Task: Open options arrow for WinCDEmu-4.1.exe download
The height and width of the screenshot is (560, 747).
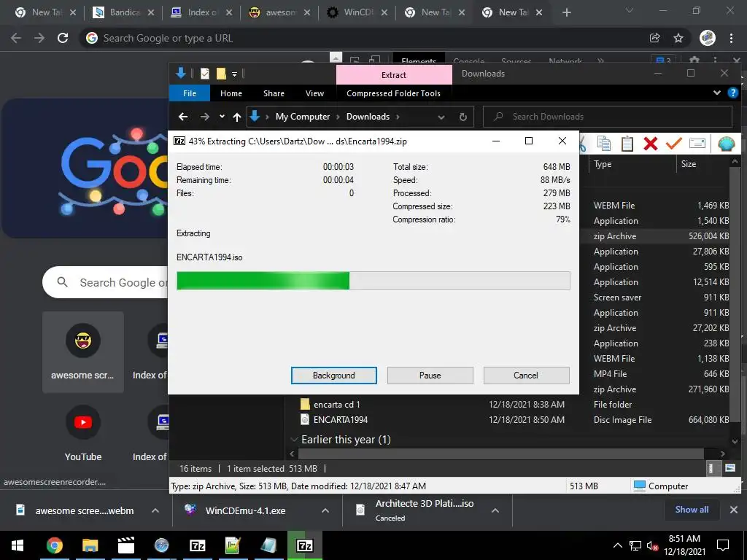Action: click(x=325, y=510)
